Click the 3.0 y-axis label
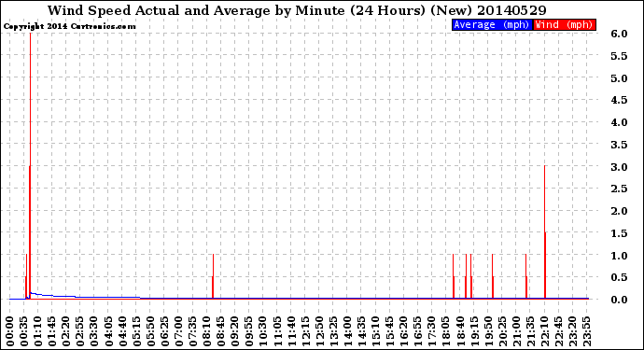This screenshot has width=644, height=350. click(x=619, y=167)
